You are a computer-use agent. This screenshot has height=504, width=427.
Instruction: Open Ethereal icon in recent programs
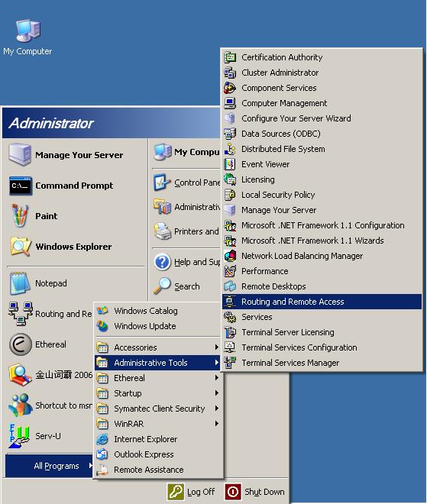click(21, 344)
